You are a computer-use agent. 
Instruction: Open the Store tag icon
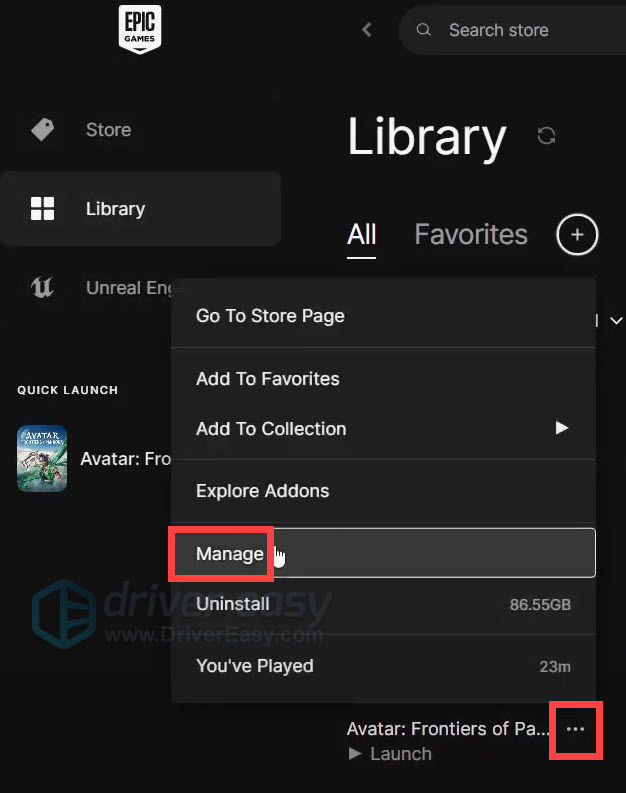pos(42,129)
